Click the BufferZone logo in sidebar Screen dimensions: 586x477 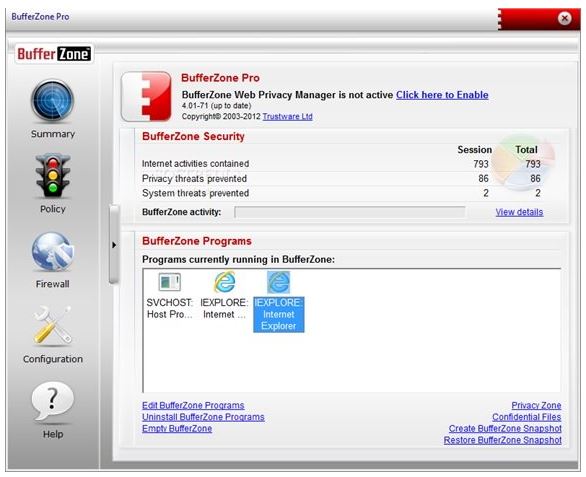pyautogui.click(x=54, y=54)
